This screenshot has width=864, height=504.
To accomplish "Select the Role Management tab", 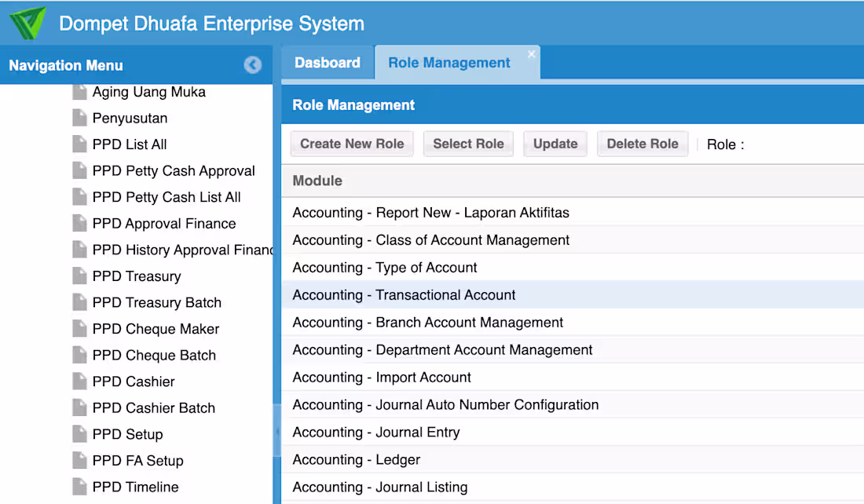I will 449,63.
